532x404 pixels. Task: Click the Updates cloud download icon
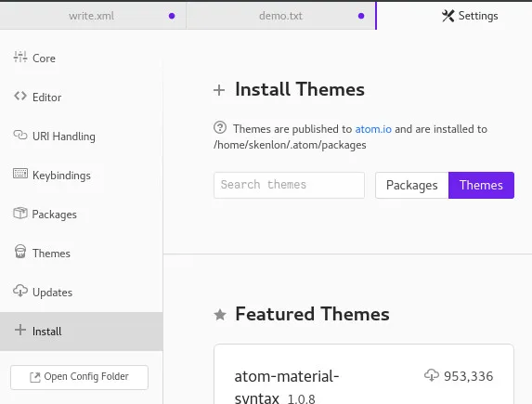pyautogui.click(x=20, y=291)
